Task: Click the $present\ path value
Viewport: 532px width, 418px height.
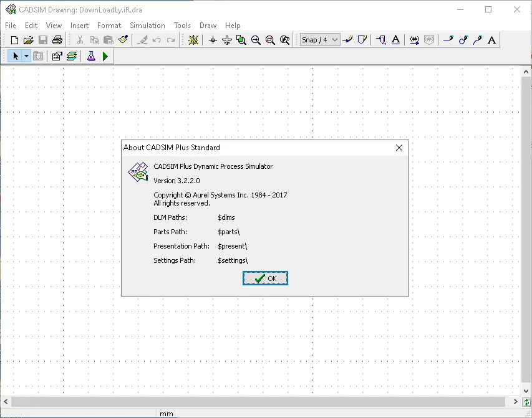Action: pyautogui.click(x=233, y=246)
